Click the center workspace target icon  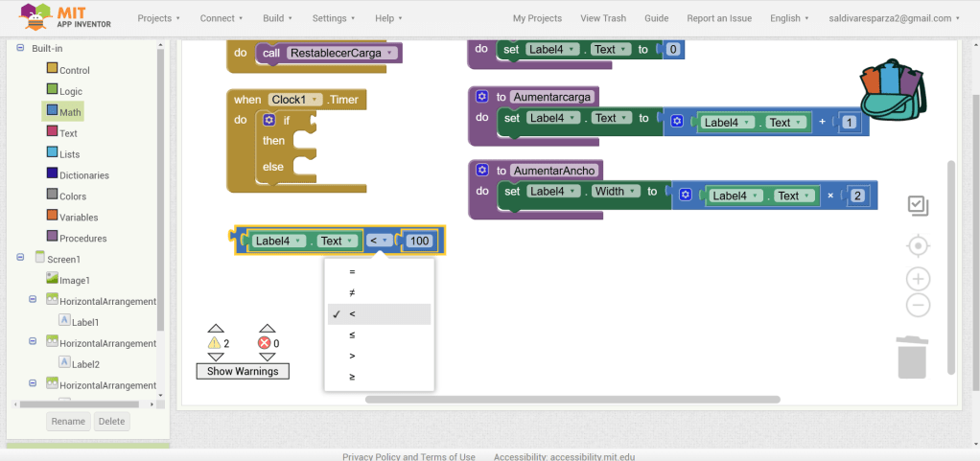(918, 246)
